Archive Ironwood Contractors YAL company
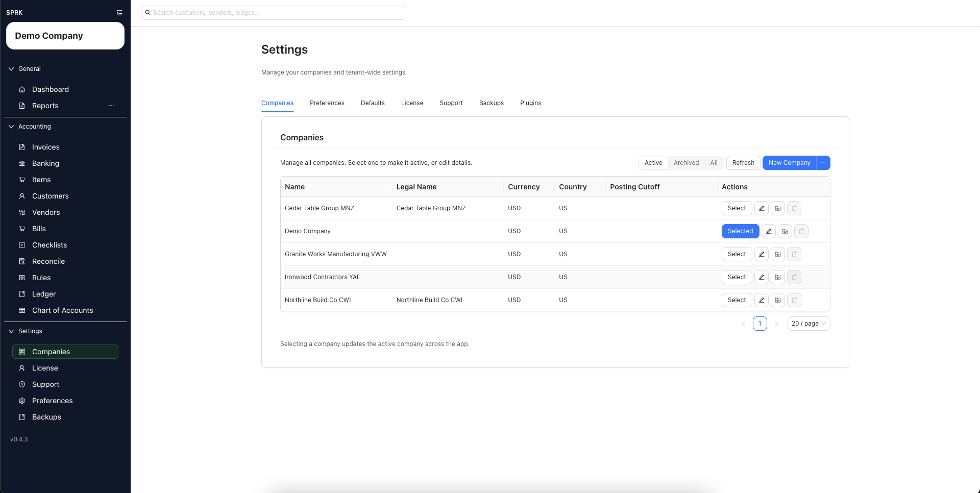980x493 pixels. pyautogui.click(x=778, y=277)
